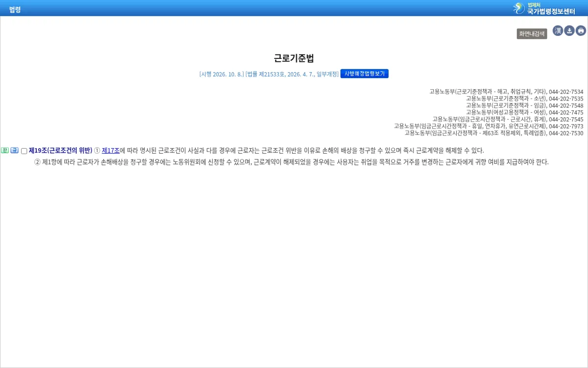Click the download icon to save the law
Image resolution: width=588 pixels, height=368 pixels.
coord(569,31)
